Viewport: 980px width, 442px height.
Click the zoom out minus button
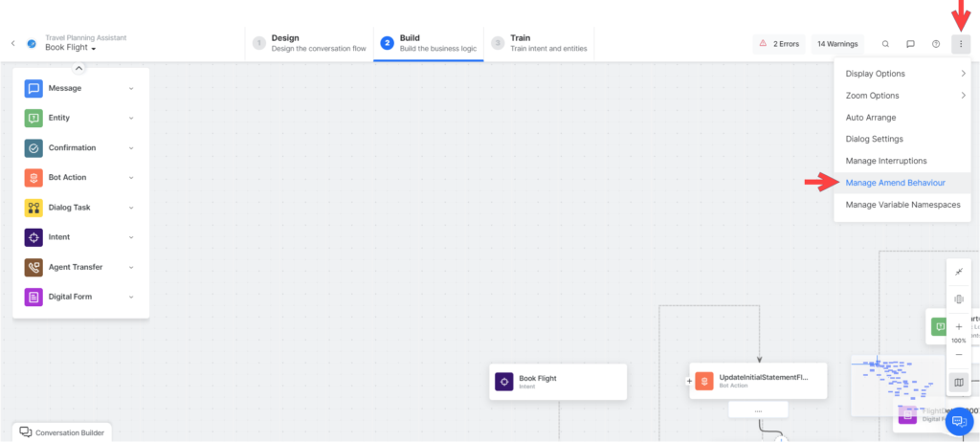pyautogui.click(x=958, y=355)
